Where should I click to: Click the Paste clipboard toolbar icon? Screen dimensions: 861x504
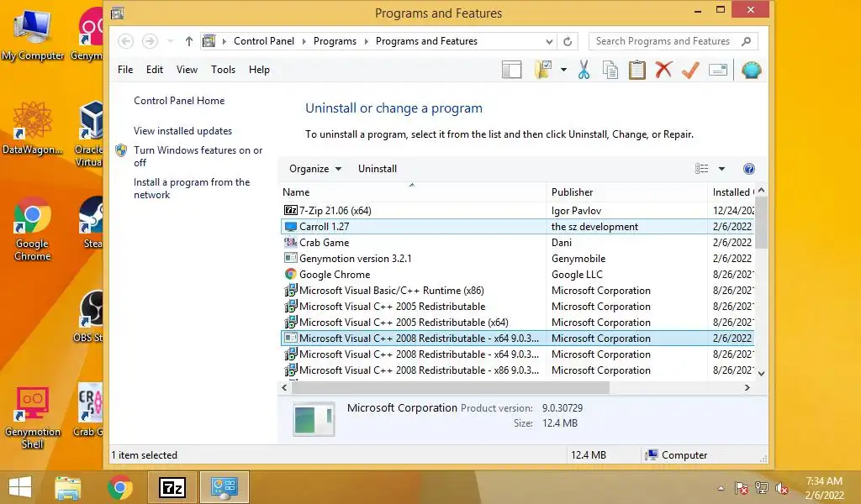(x=637, y=71)
